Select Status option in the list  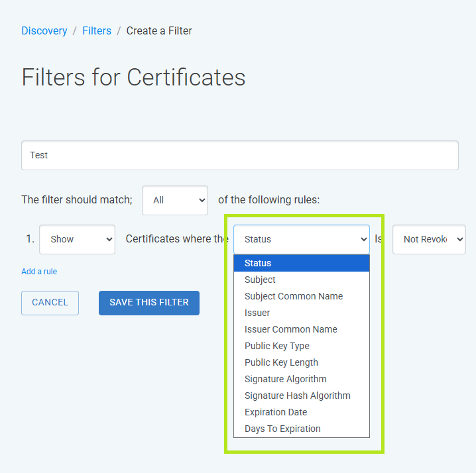click(302, 263)
